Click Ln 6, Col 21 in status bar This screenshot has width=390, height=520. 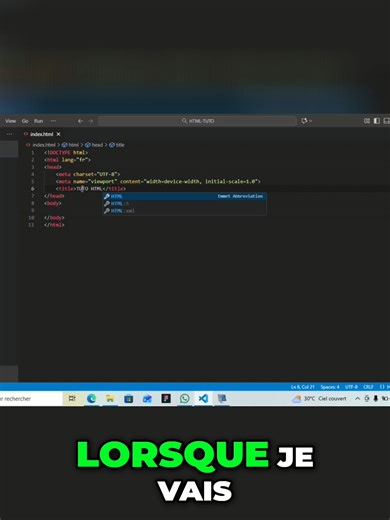click(x=302, y=387)
